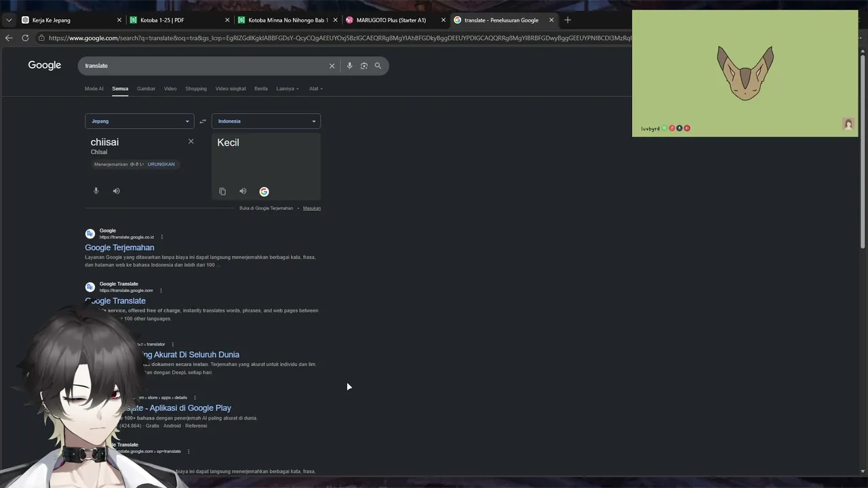868x488 pixels.
Task: Click the Google Translate result favicon
Action: (90, 287)
